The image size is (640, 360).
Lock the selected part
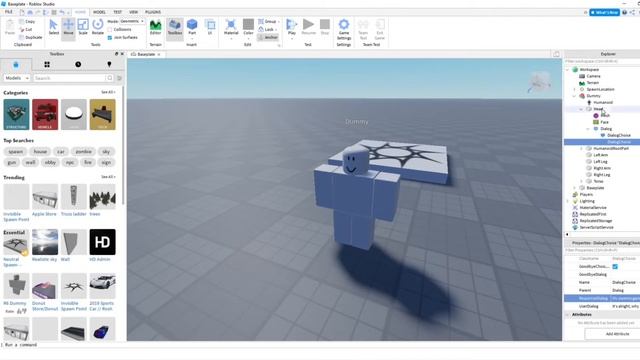click(x=267, y=29)
